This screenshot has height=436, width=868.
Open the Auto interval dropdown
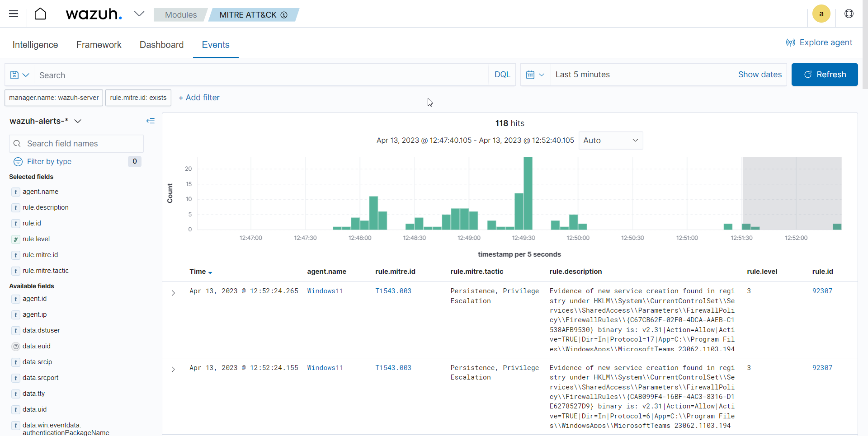click(x=610, y=141)
